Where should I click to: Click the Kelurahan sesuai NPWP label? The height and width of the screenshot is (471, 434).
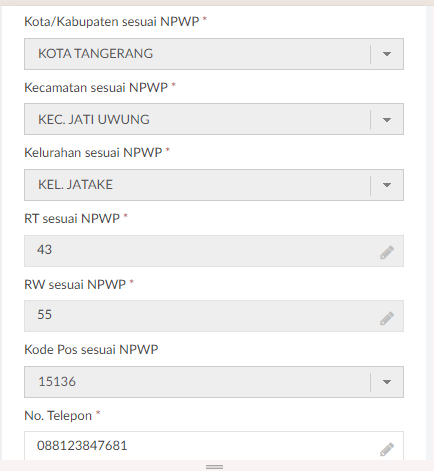tap(93, 153)
